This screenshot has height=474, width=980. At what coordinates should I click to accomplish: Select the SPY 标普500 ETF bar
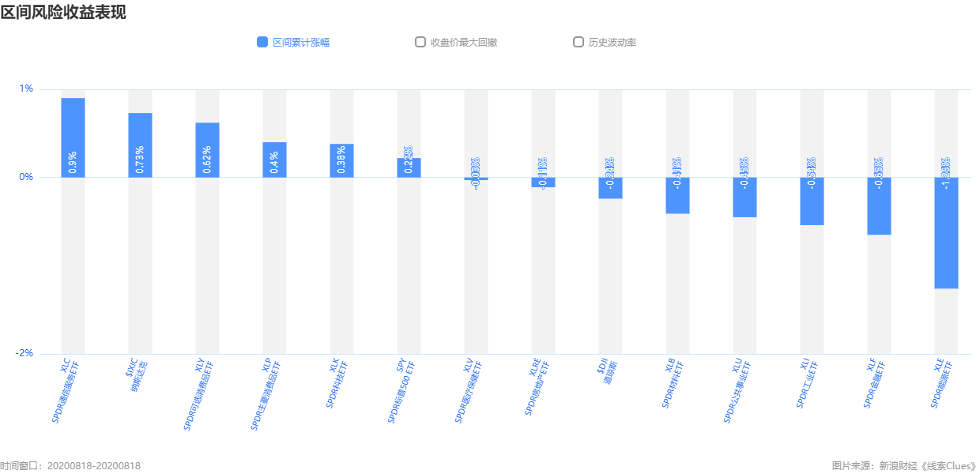409,167
